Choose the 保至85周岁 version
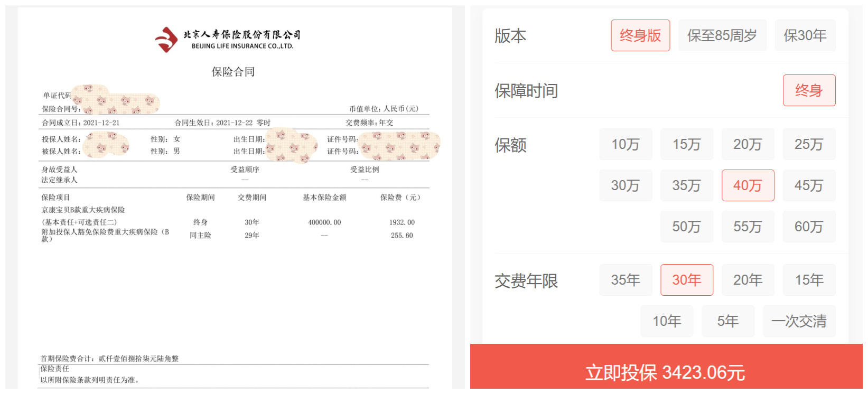Image resolution: width=868 pixels, height=394 pixels. (x=722, y=35)
